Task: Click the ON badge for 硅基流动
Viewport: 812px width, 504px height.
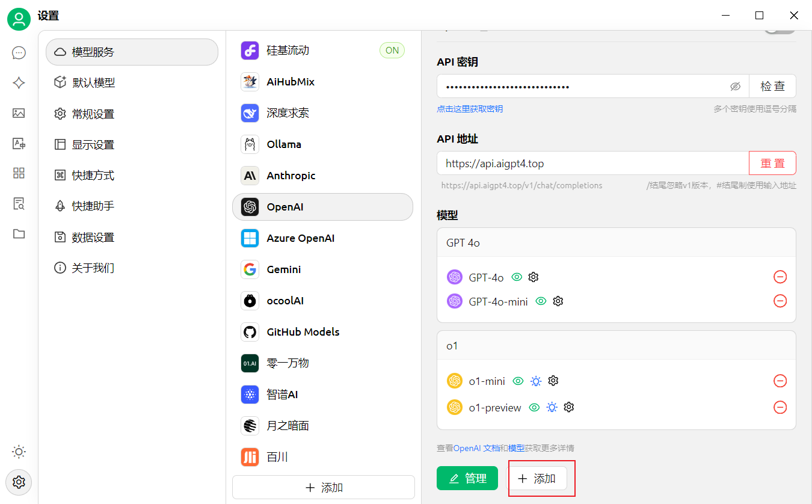Action: 392,51
